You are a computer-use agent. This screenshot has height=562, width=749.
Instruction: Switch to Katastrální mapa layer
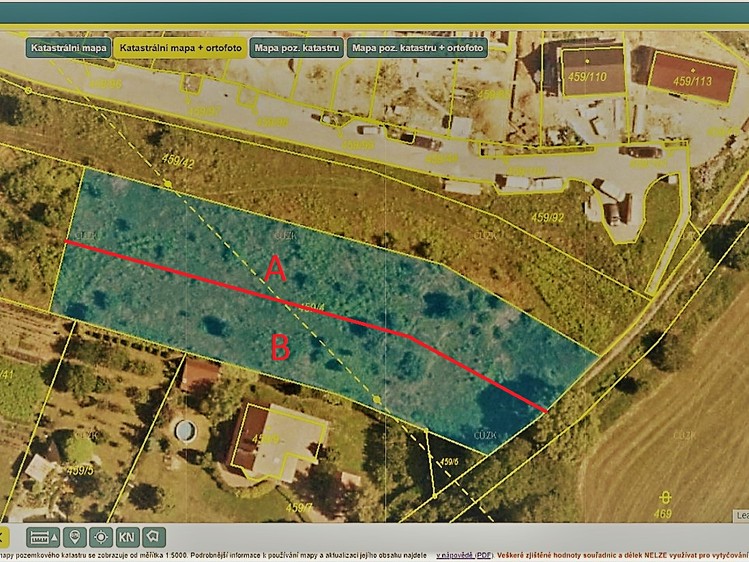69,48
